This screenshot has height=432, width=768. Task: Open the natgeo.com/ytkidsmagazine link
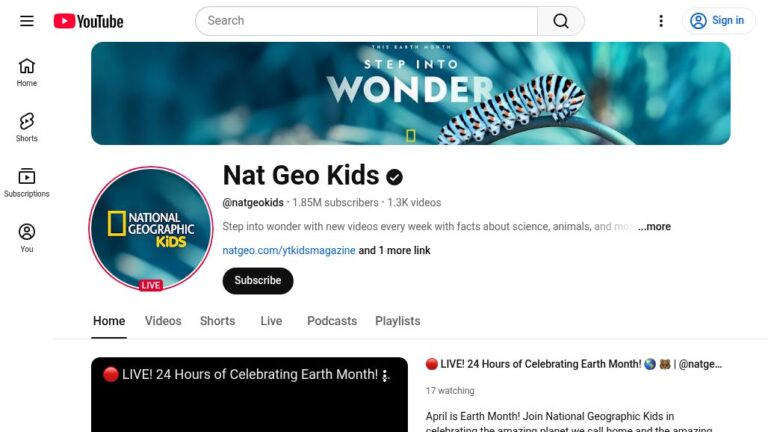pyautogui.click(x=289, y=250)
